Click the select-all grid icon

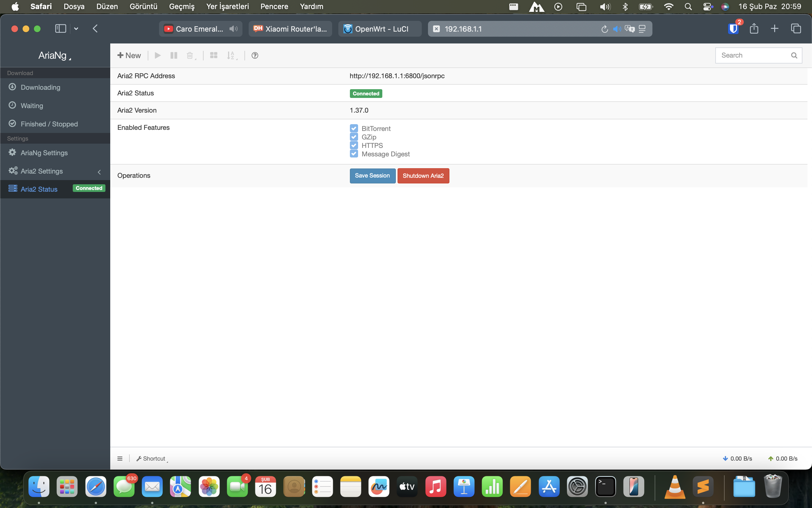[x=214, y=55]
